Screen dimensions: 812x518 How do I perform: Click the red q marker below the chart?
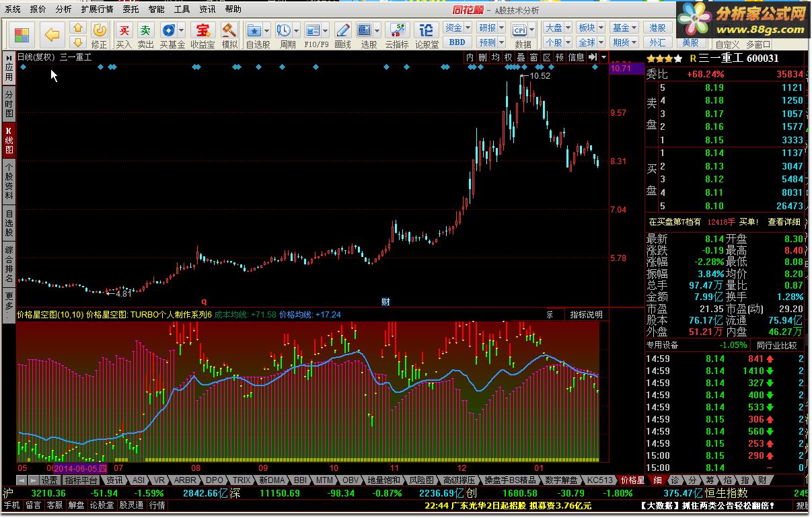click(204, 302)
